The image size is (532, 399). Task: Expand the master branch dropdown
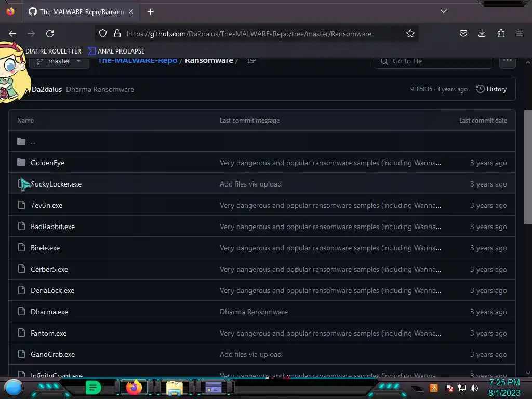[x=59, y=61]
